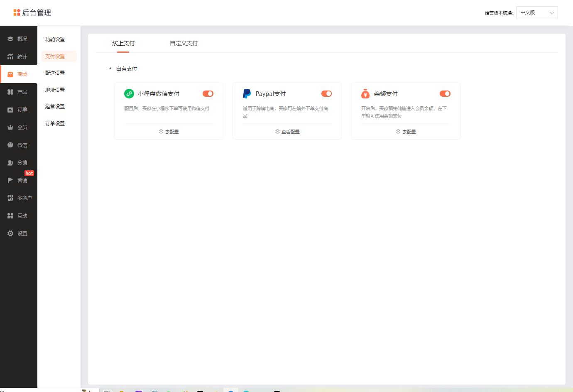Collapse the 自有支付 section triangle
Viewport: 573px width, 392px height.
pos(110,69)
